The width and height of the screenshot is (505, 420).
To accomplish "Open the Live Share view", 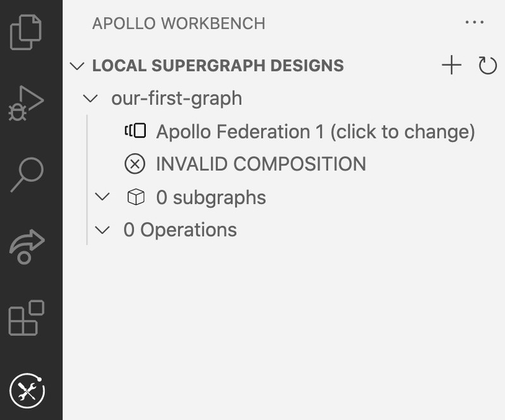I will [27, 246].
